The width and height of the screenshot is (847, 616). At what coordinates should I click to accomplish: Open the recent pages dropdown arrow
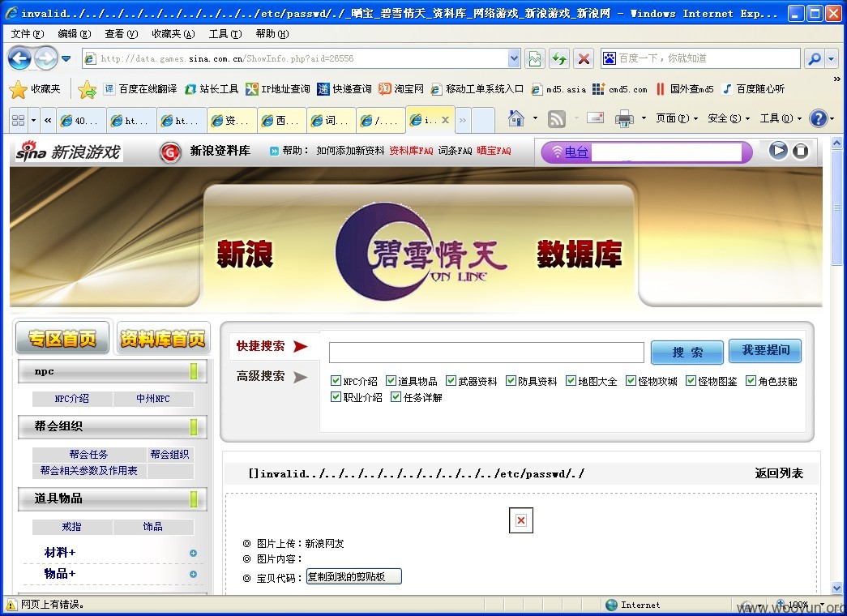(66, 58)
